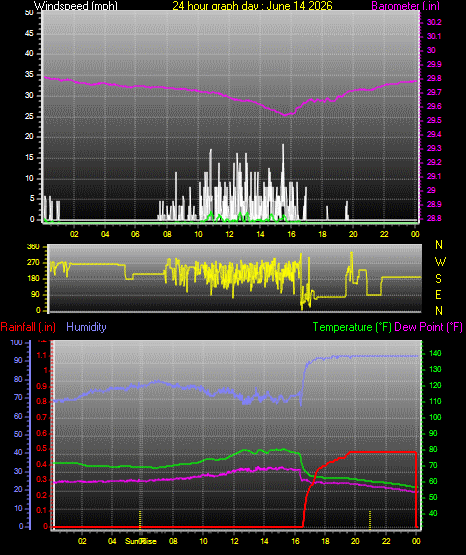Image resolution: width=466 pixels, height=555 pixels.
Task: Click the "SunRise" label under bottom chart
Action: [x=141, y=541]
